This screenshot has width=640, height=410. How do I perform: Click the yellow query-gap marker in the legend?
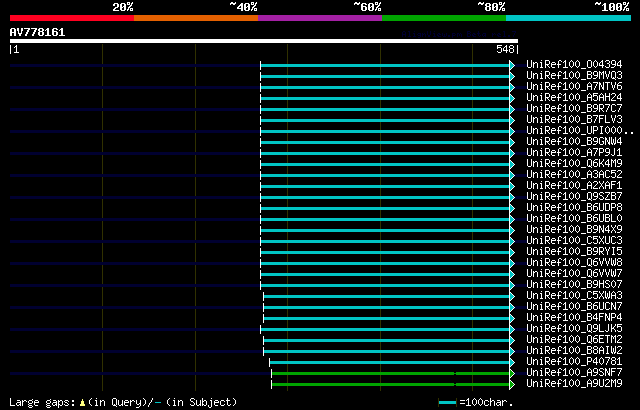click(82, 403)
